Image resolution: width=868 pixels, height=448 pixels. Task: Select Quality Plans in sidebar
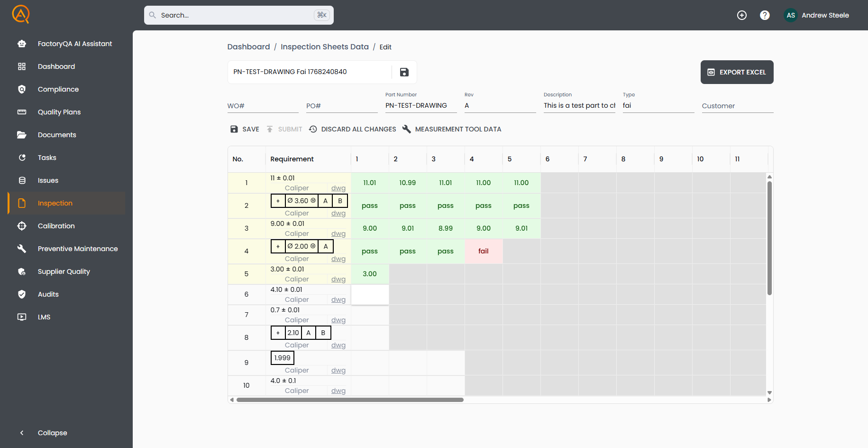(59, 112)
